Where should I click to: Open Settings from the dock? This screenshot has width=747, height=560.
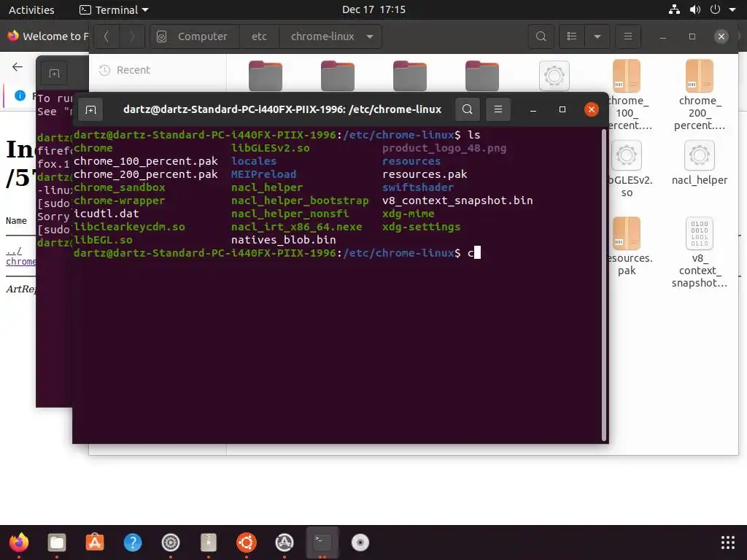(171, 542)
